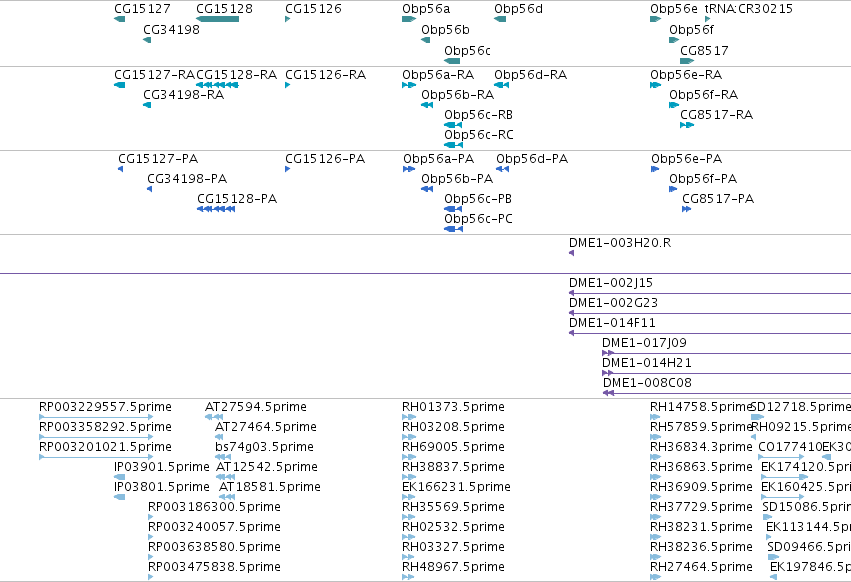Viewport: 851px width, 582px height.
Task: Click clone DME1-014H21
Action: [x=647, y=363]
